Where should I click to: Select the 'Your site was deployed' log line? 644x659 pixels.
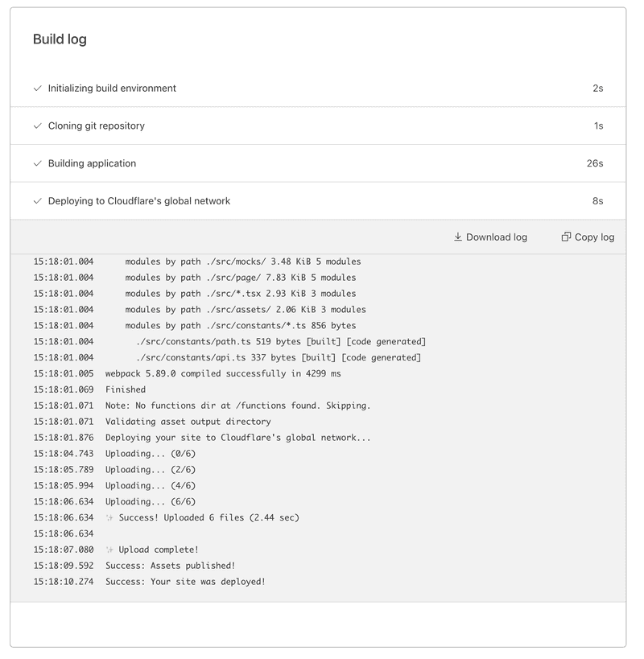point(185,582)
